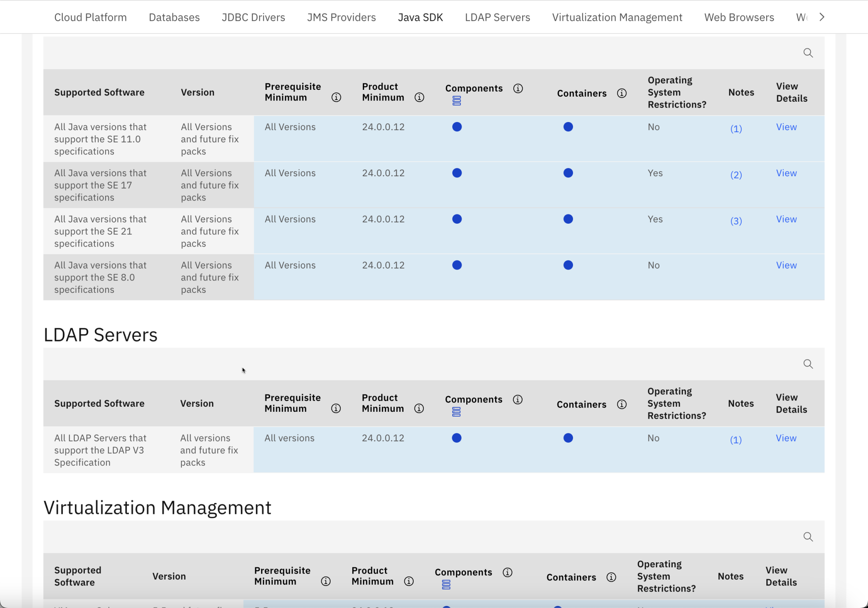Click the Components blue dot for SE 11.0 row
868x608 pixels.
pos(456,126)
